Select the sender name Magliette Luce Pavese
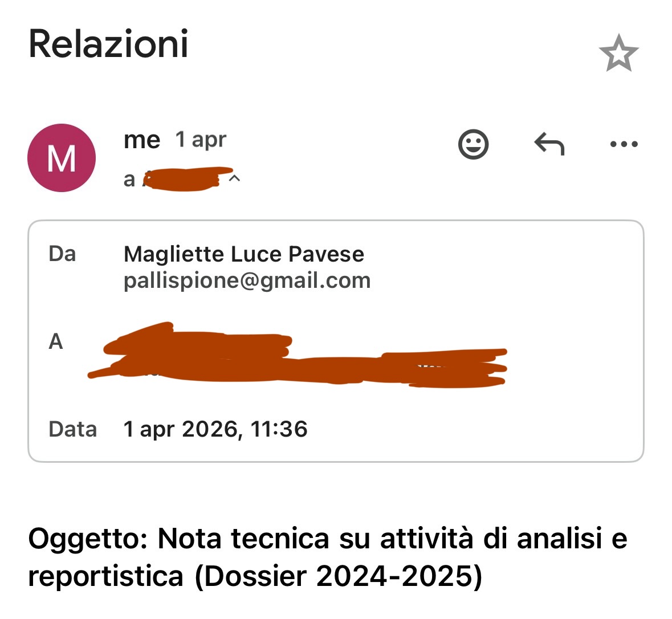This screenshot has height=619, width=672. coord(244,254)
